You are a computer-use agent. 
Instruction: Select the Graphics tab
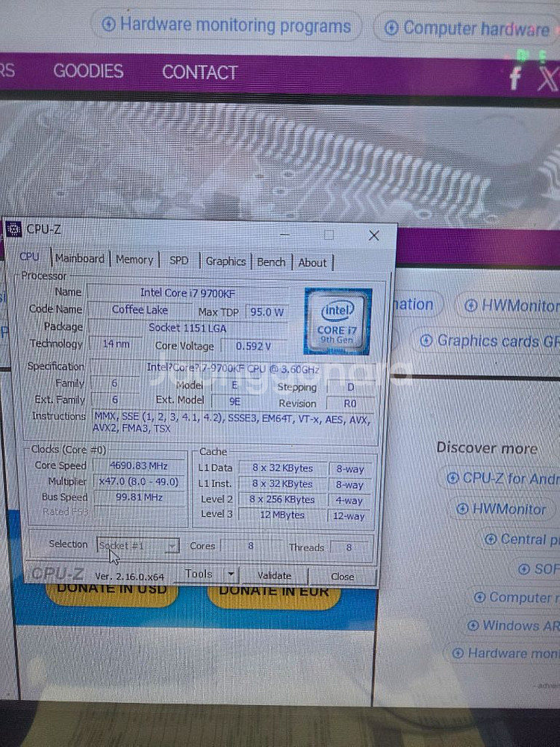coord(225,261)
